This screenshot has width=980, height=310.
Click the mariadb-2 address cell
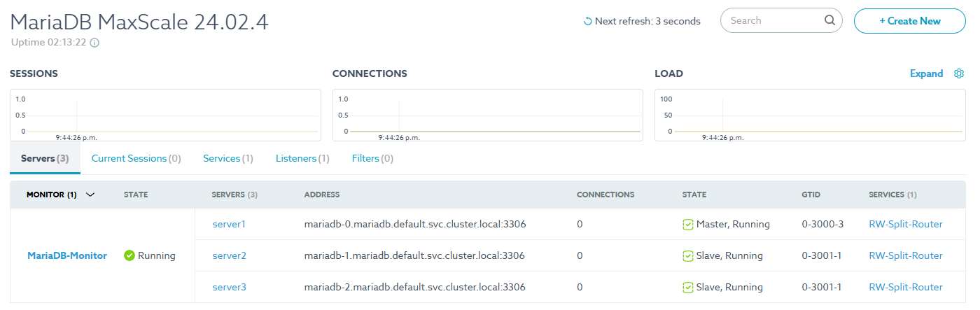(x=415, y=287)
